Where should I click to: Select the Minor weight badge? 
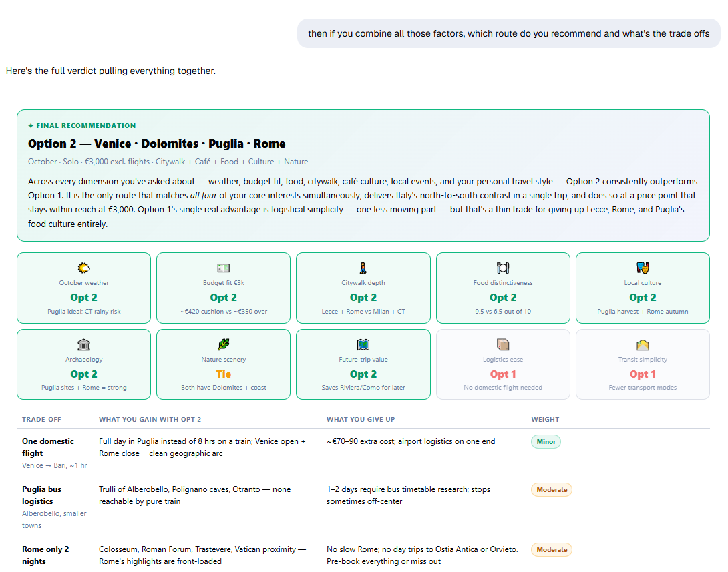point(546,442)
